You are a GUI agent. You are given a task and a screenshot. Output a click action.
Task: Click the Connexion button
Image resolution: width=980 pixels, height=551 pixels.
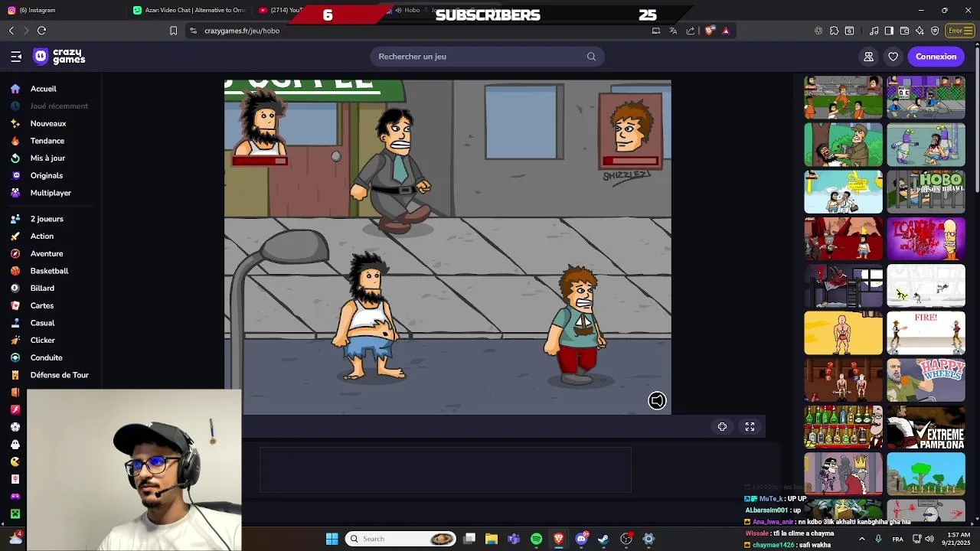point(936,57)
